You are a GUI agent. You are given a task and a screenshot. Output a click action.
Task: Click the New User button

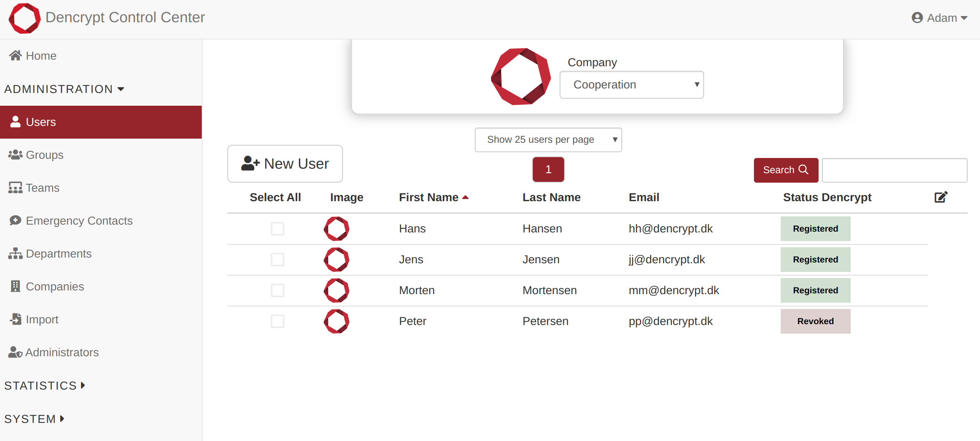(x=285, y=164)
